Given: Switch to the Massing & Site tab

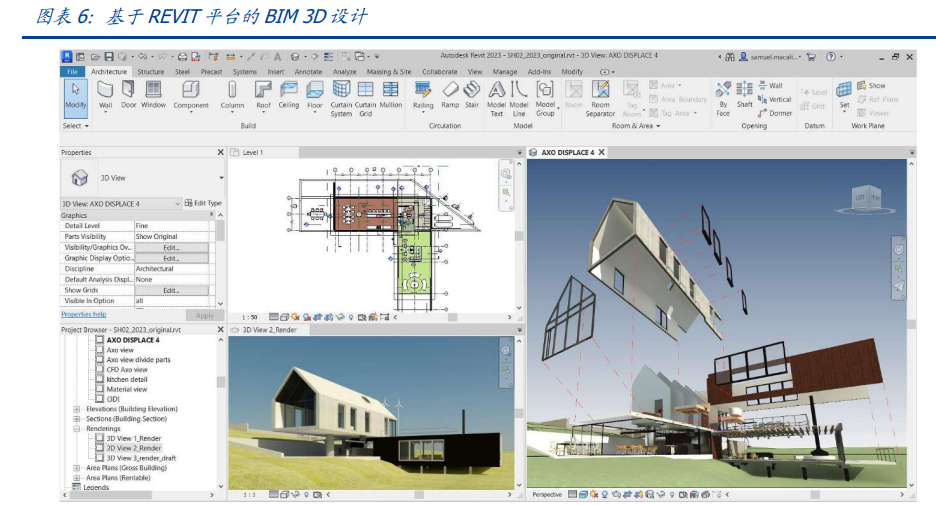Looking at the screenshot, I should pos(389,72).
